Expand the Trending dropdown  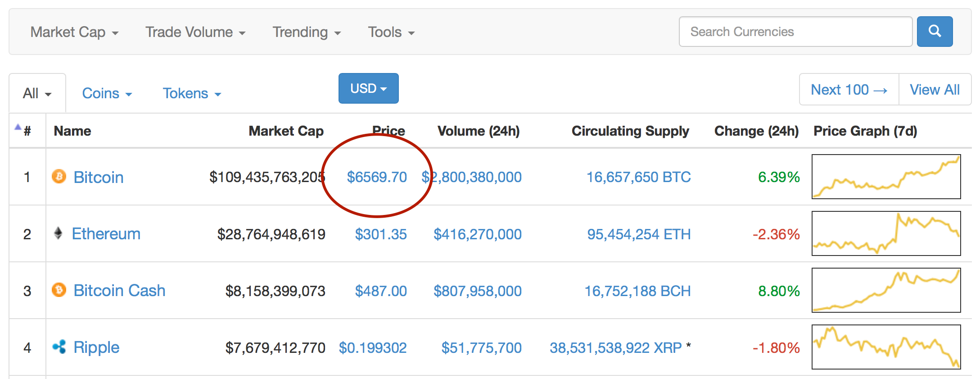[307, 32]
